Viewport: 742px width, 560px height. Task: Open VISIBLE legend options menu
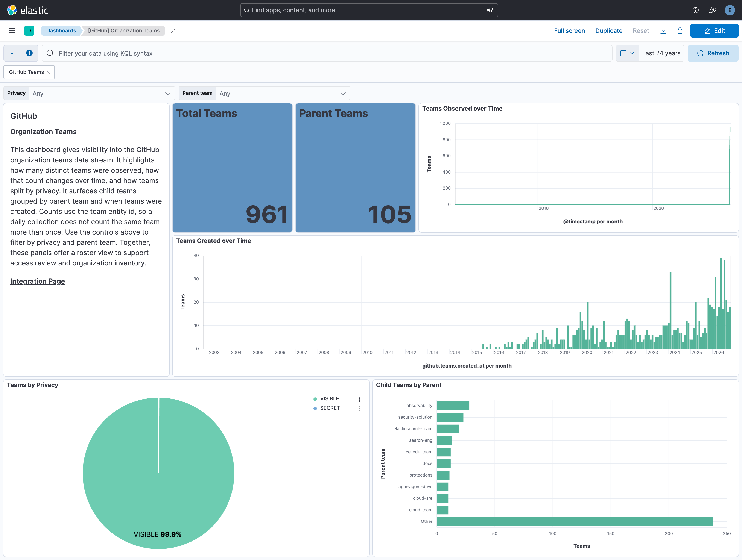[360, 399]
